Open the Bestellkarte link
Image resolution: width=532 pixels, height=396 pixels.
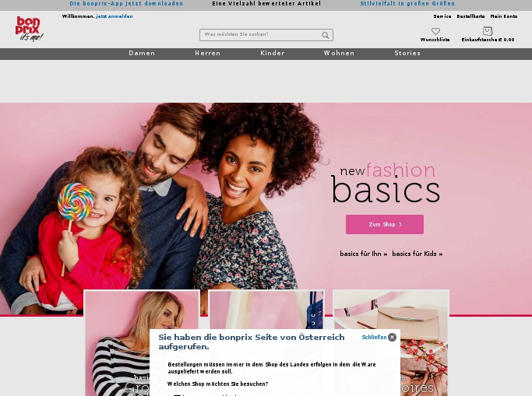[x=470, y=16]
